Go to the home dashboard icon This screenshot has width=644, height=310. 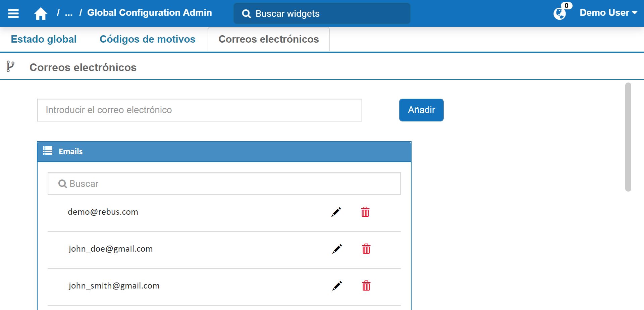[41, 14]
